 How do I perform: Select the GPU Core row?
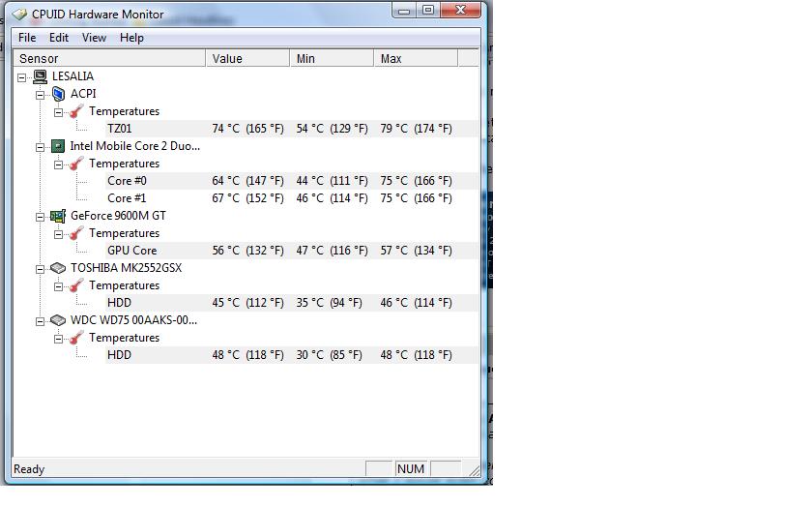(x=292, y=251)
